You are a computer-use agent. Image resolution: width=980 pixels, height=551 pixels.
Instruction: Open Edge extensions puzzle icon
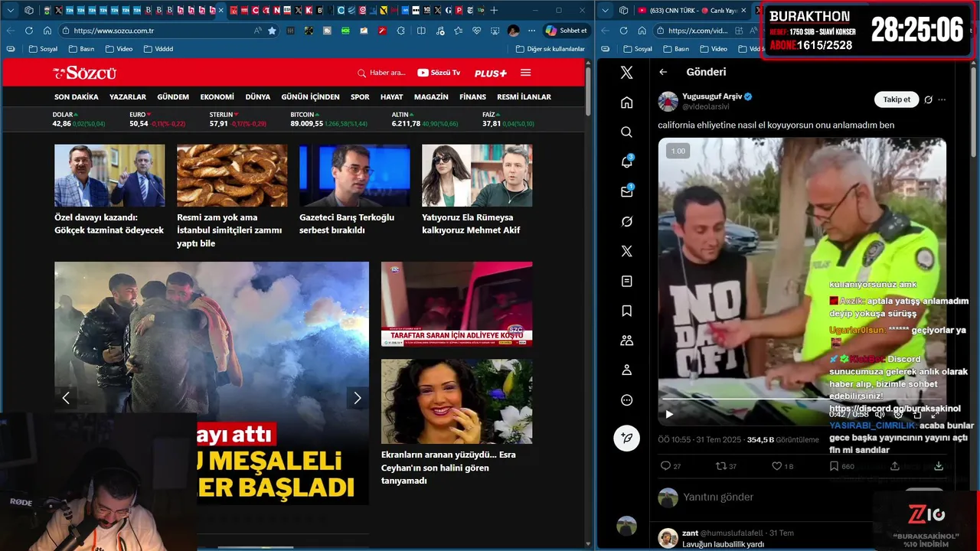(400, 31)
